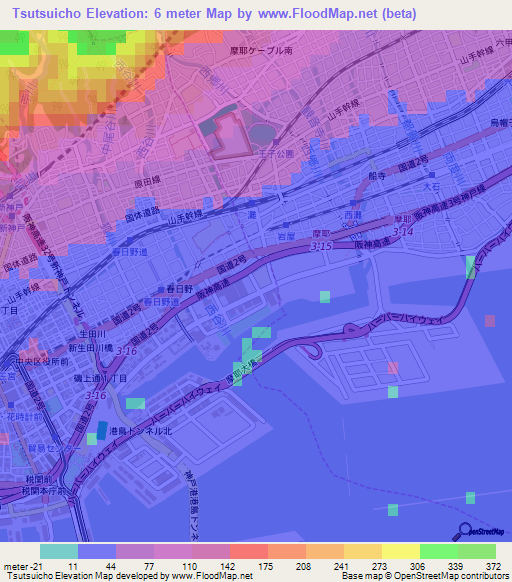This screenshot has width=512, height=582.
Task: Click the 貿易センター map label
Action: coord(54,448)
